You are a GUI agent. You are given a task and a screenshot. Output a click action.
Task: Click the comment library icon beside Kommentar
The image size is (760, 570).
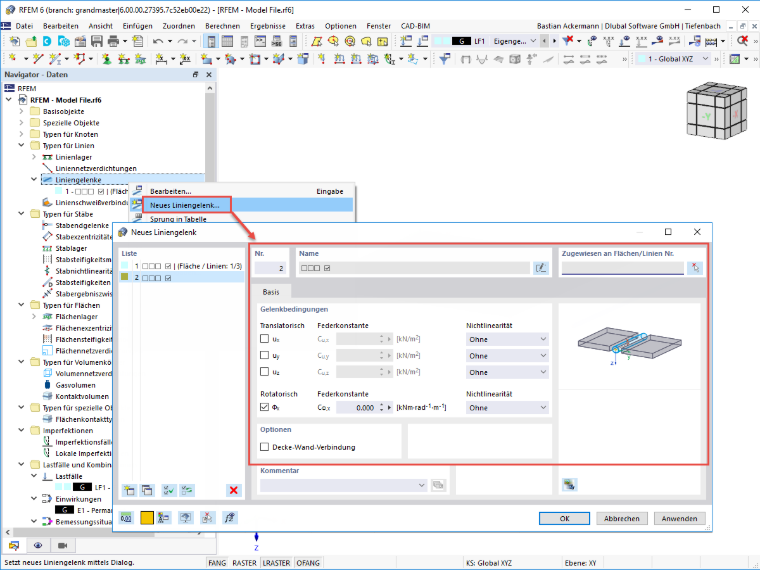pos(438,485)
